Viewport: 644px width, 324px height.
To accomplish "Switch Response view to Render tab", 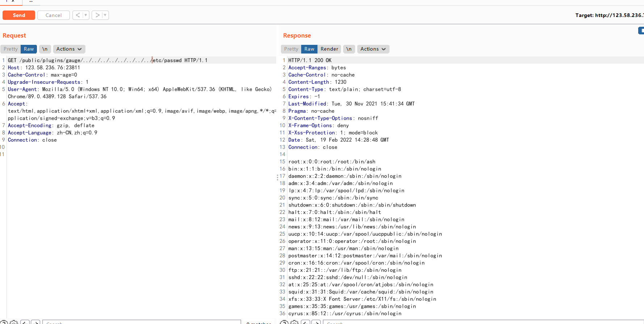I will 329,49.
